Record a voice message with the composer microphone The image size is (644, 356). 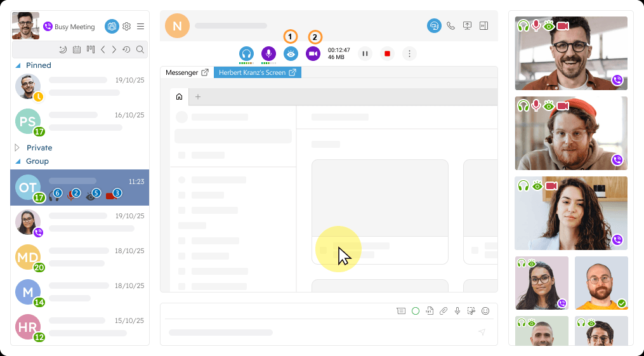point(457,311)
